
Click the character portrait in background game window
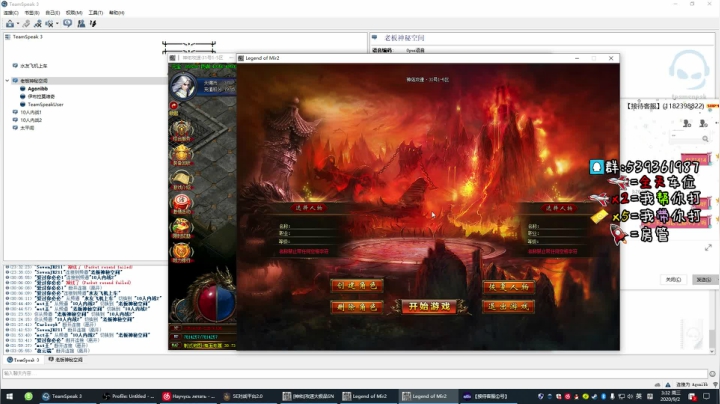(x=183, y=86)
